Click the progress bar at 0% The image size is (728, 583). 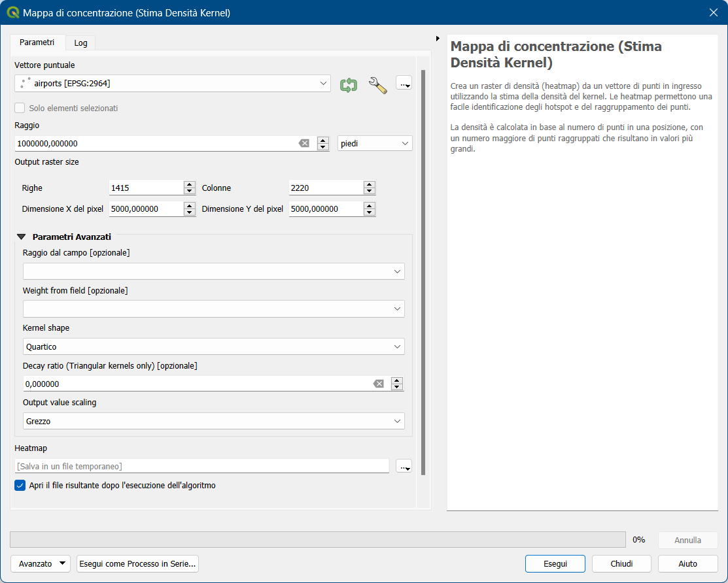click(x=318, y=540)
